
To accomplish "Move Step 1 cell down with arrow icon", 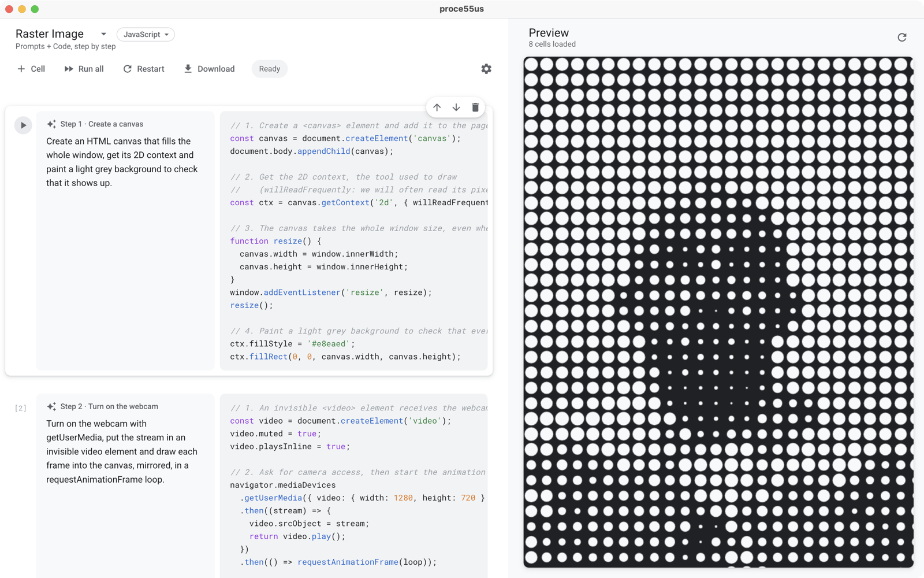I will coord(456,108).
